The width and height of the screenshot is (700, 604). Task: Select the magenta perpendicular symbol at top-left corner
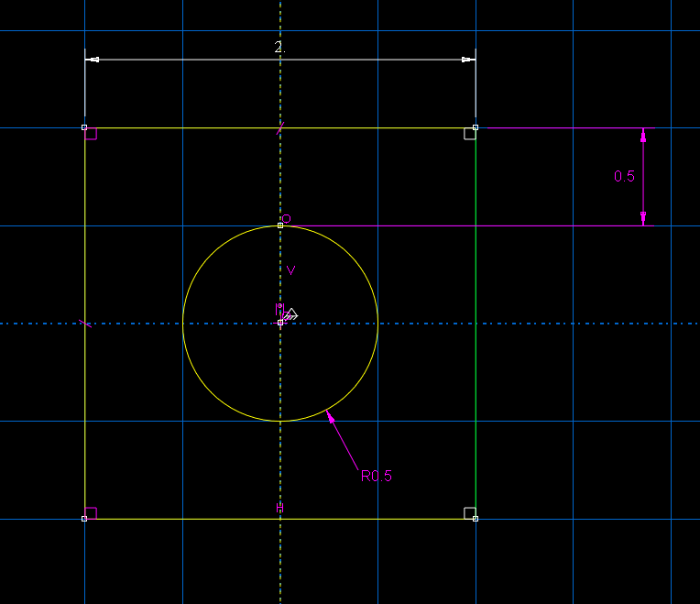[x=91, y=134]
